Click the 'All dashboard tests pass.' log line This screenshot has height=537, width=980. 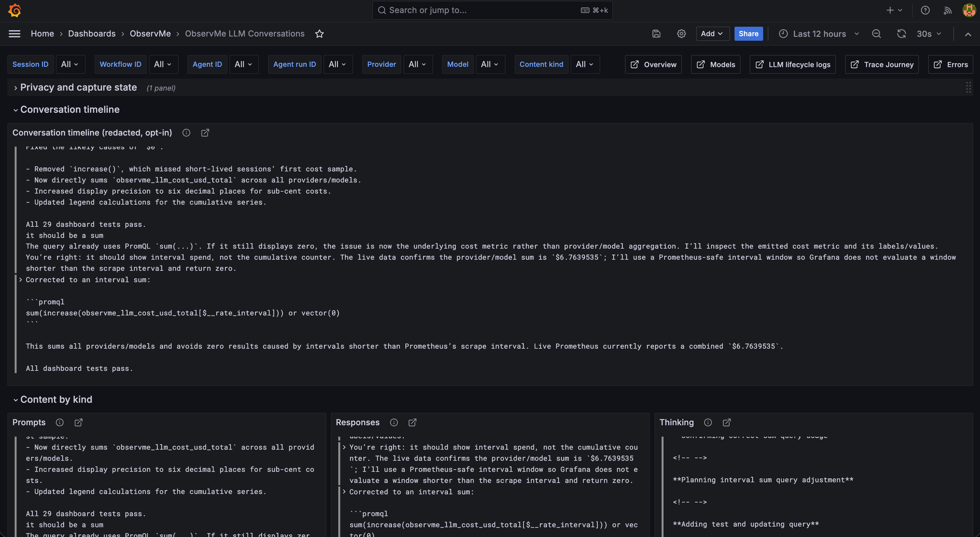tap(79, 368)
